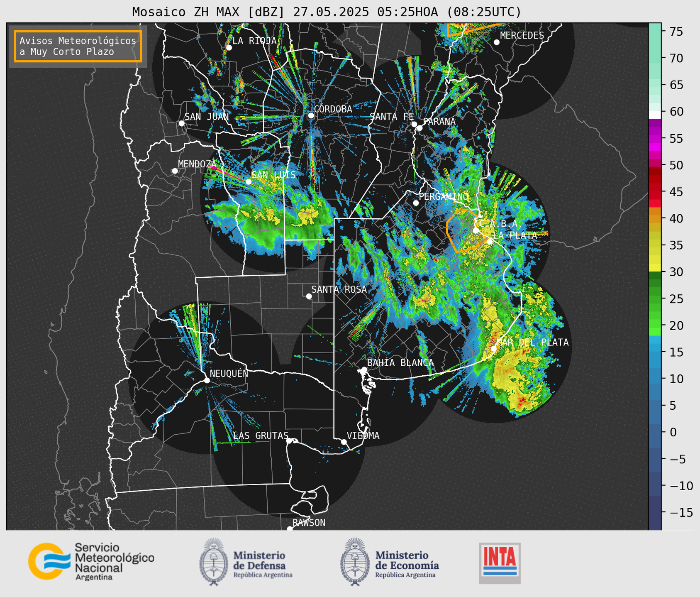
Task: Click the Ministerio de Economía emblem
Action: point(355,562)
